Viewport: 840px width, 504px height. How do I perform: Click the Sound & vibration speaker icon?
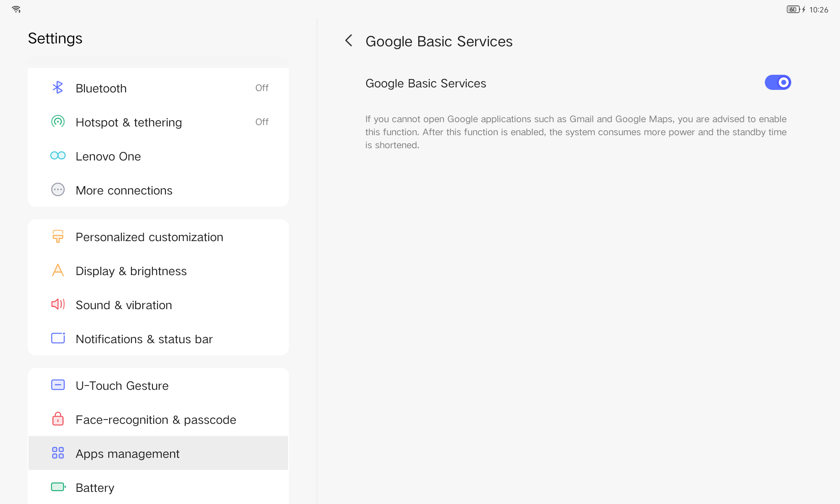pos(58,304)
